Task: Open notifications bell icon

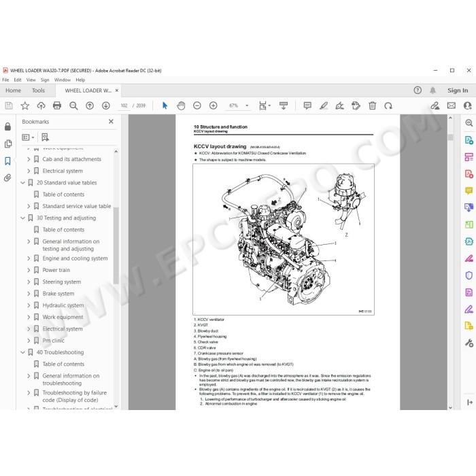Action: (x=433, y=90)
